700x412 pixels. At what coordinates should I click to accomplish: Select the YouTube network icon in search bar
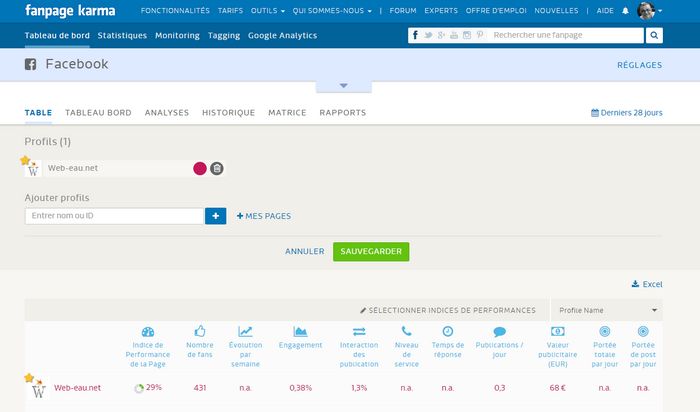(x=454, y=35)
